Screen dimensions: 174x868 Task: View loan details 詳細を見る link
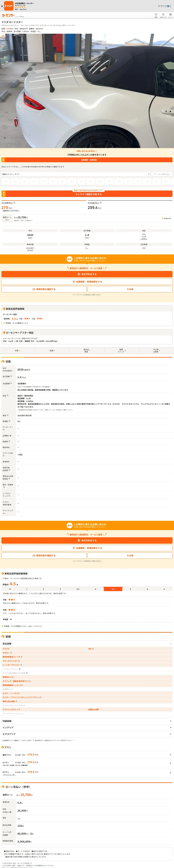click(x=166, y=218)
